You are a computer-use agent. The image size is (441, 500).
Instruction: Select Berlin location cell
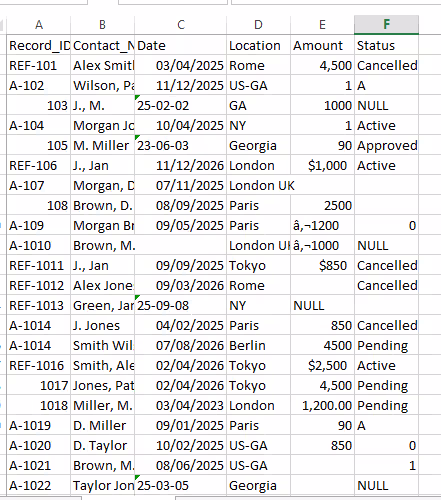click(x=258, y=345)
